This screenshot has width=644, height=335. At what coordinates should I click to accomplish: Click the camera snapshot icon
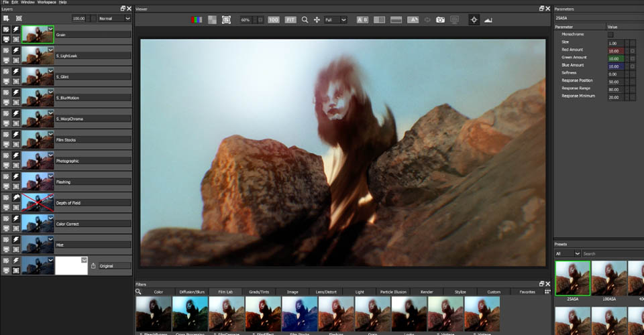pos(440,19)
